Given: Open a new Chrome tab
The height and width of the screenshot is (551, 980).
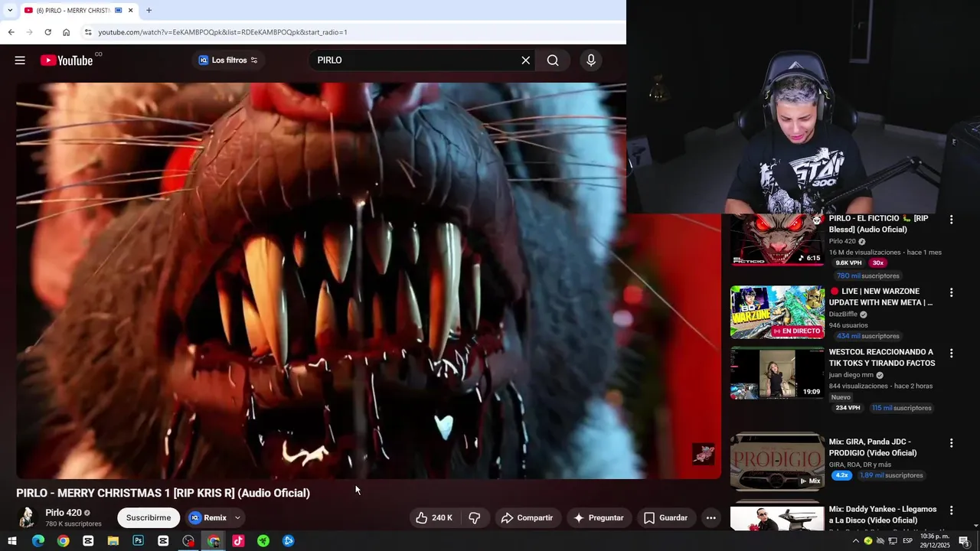Looking at the screenshot, I should [149, 10].
